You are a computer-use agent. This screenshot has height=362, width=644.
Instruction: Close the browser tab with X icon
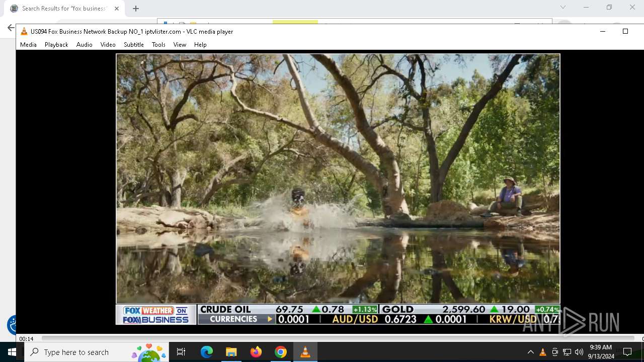116,9
